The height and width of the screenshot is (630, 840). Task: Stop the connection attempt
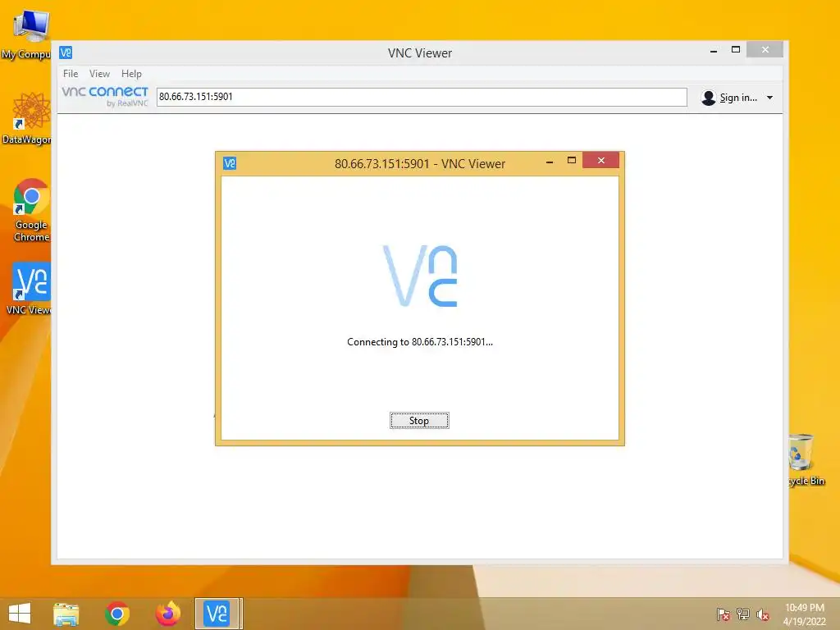[x=419, y=421]
